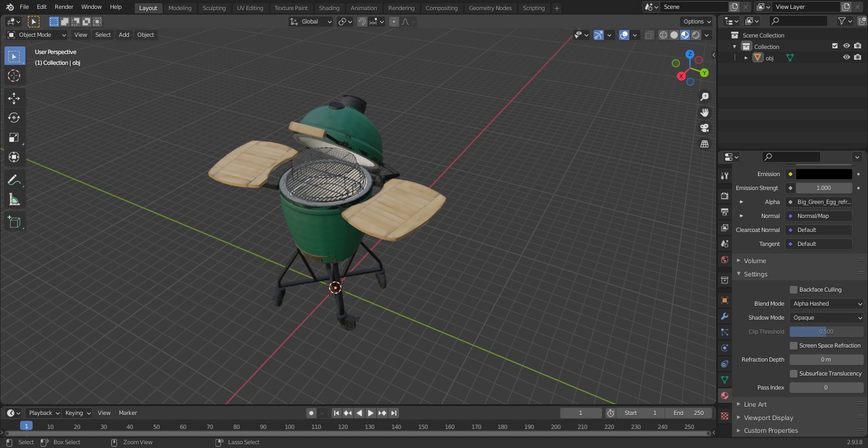Open the Active Tool properties tab
Image resolution: width=868 pixels, height=448 pixels.
tap(724, 175)
